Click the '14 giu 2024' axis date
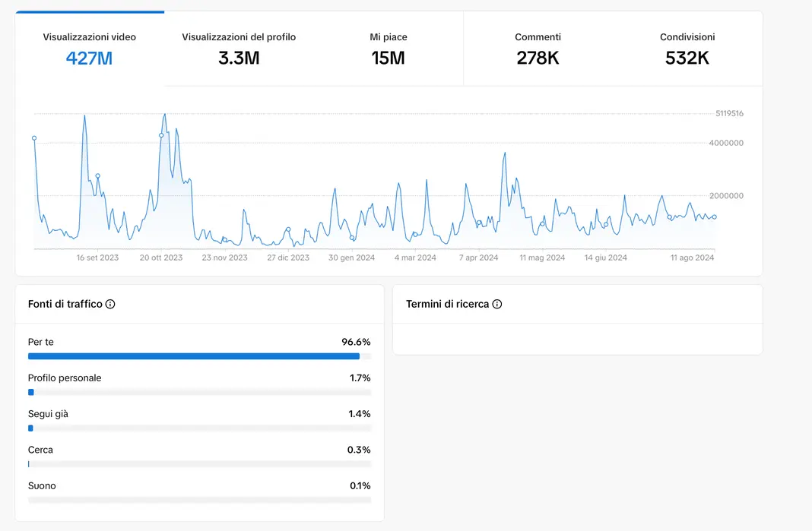The height and width of the screenshot is (531, 812). tap(606, 258)
